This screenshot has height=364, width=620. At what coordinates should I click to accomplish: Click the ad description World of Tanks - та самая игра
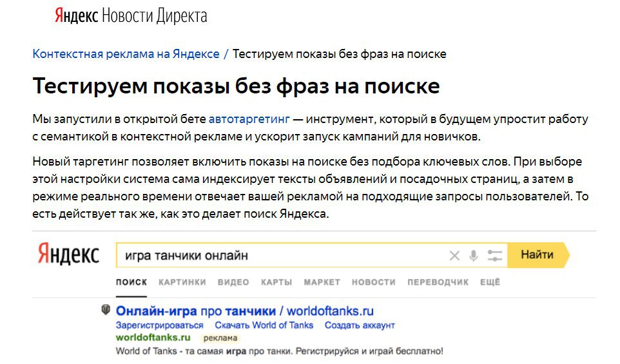coord(280,351)
